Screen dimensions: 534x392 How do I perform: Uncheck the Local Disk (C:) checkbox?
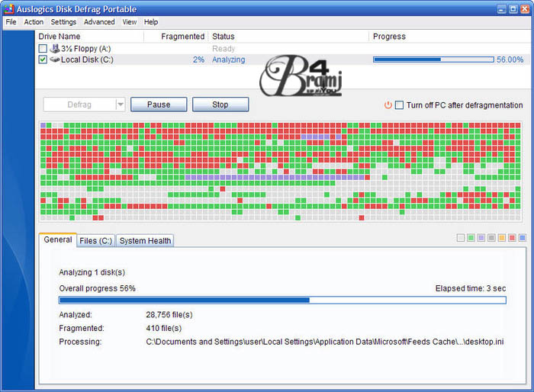[43, 59]
